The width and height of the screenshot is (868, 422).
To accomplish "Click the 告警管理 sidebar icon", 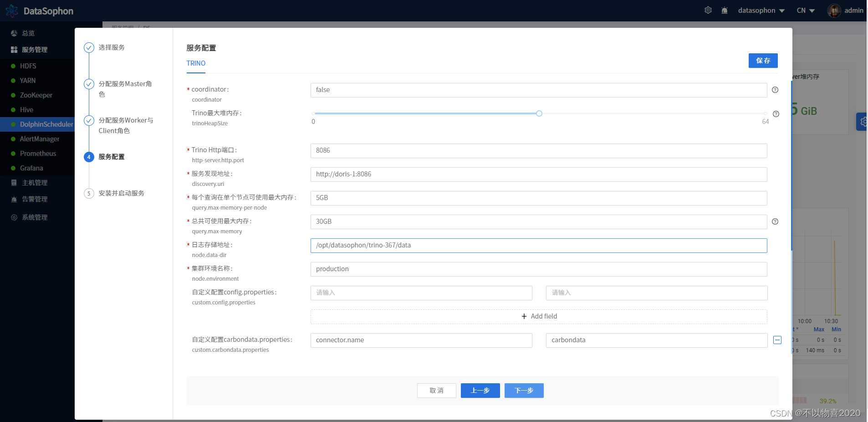I will point(14,199).
